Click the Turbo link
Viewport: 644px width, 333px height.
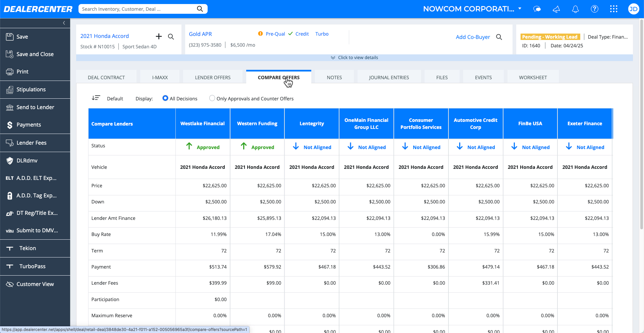(x=322, y=34)
